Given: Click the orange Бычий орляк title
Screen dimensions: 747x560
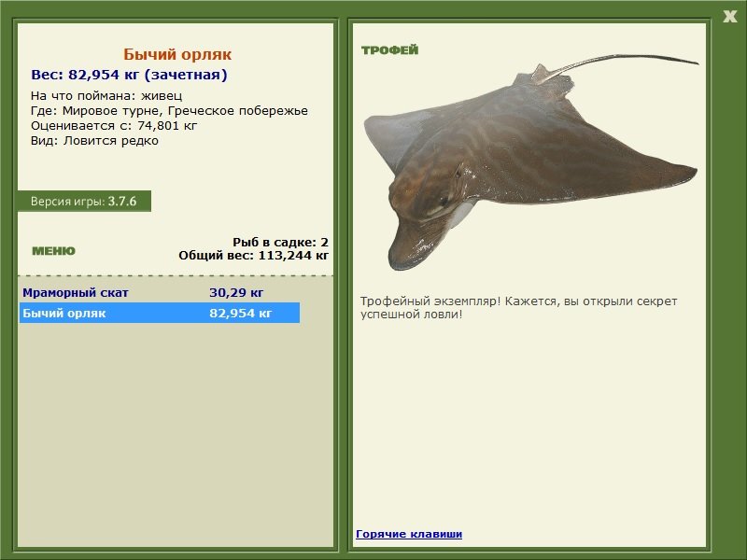Looking at the screenshot, I should point(177,54).
